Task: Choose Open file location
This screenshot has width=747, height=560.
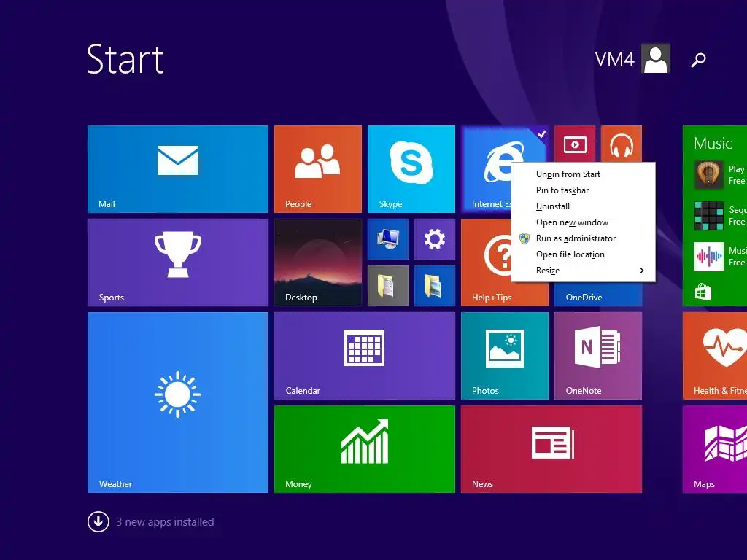Action: click(x=583, y=254)
